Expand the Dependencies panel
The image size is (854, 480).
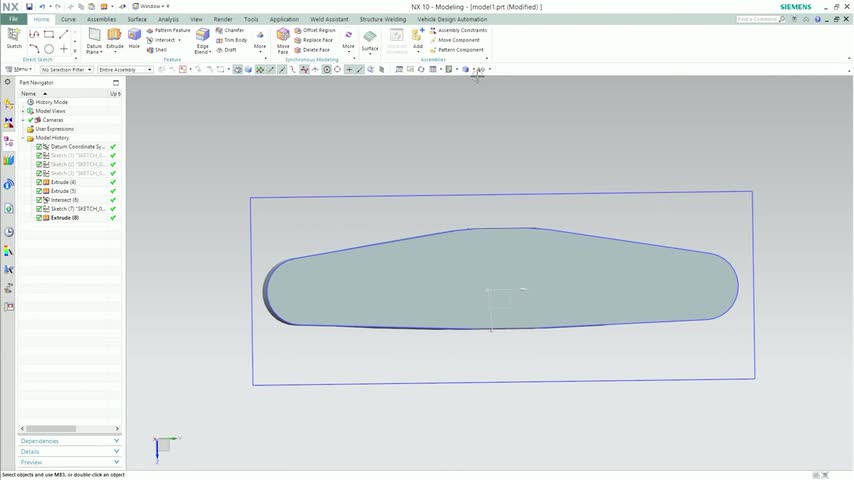tap(70, 440)
